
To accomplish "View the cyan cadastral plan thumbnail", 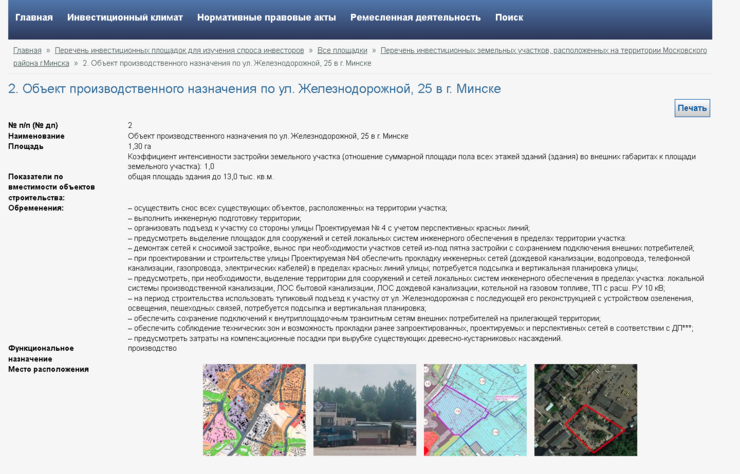I will click(x=475, y=410).
